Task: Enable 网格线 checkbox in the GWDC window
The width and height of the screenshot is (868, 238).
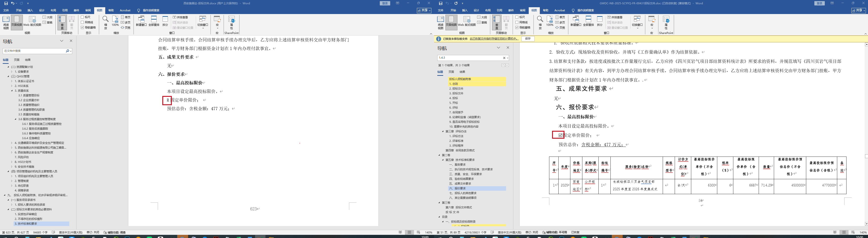Action: tap(517, 22)
